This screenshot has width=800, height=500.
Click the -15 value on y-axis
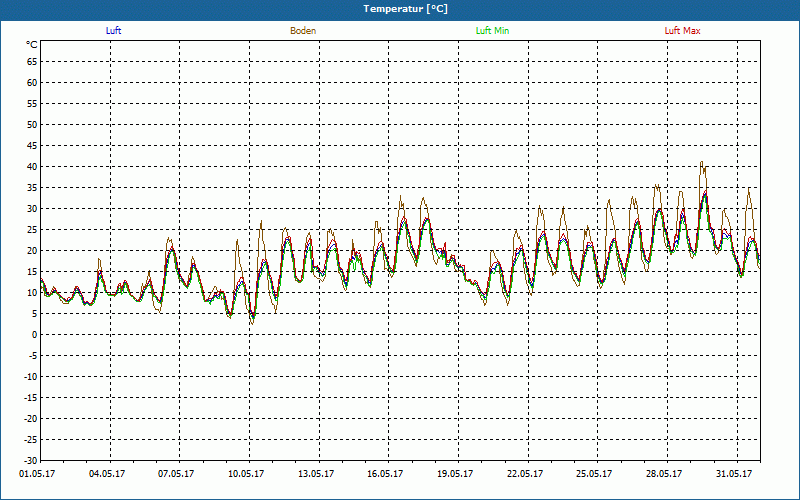click(31, 398)
